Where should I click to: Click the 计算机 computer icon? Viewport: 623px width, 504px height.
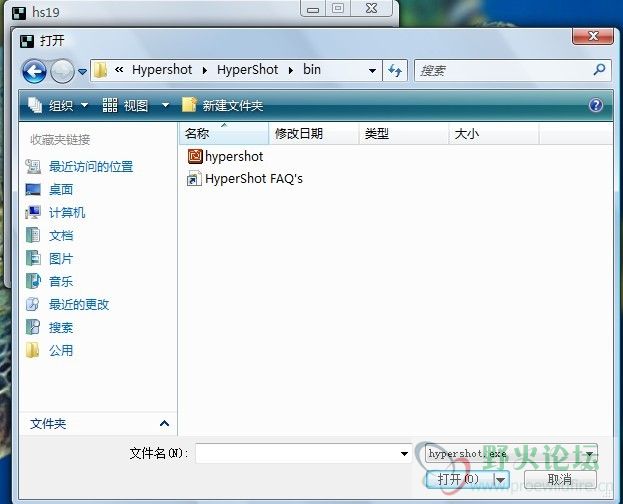coord(33,212)
